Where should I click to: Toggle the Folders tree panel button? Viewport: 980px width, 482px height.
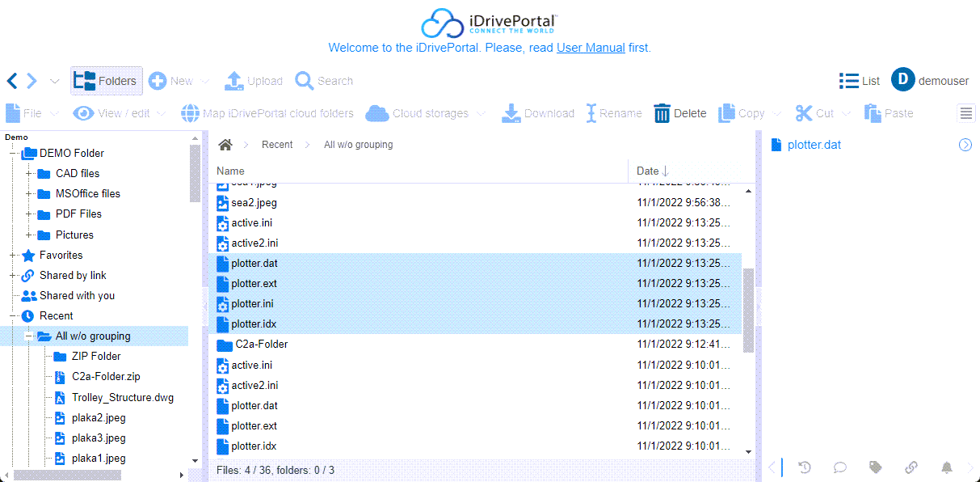point(106,81)
